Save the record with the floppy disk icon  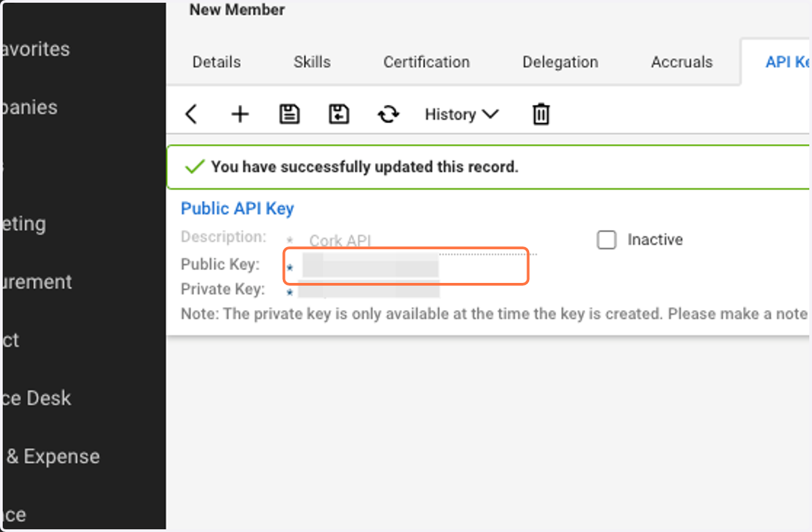tap(290, 114)
